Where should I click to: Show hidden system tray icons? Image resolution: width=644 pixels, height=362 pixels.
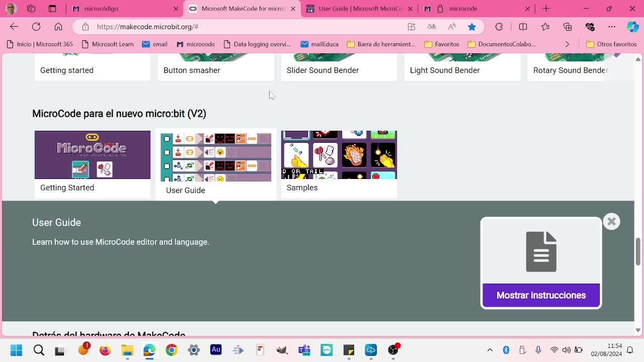[x=490, y=350]
